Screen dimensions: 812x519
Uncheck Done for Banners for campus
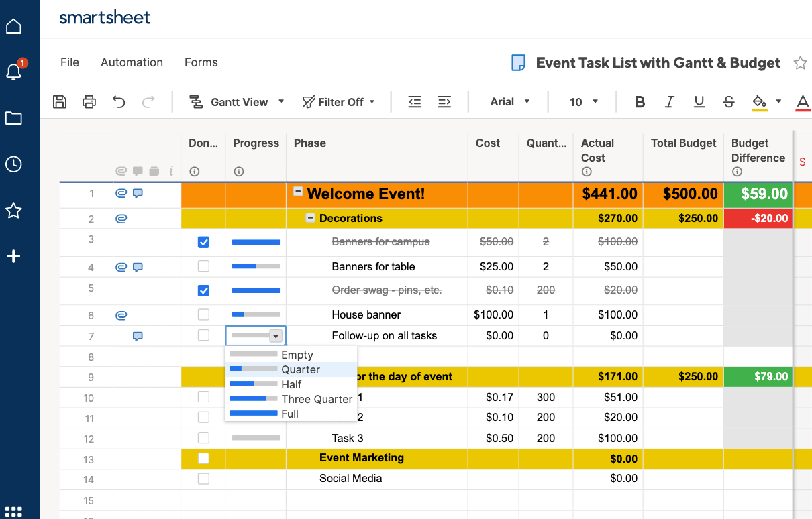(x=203, y=242)
